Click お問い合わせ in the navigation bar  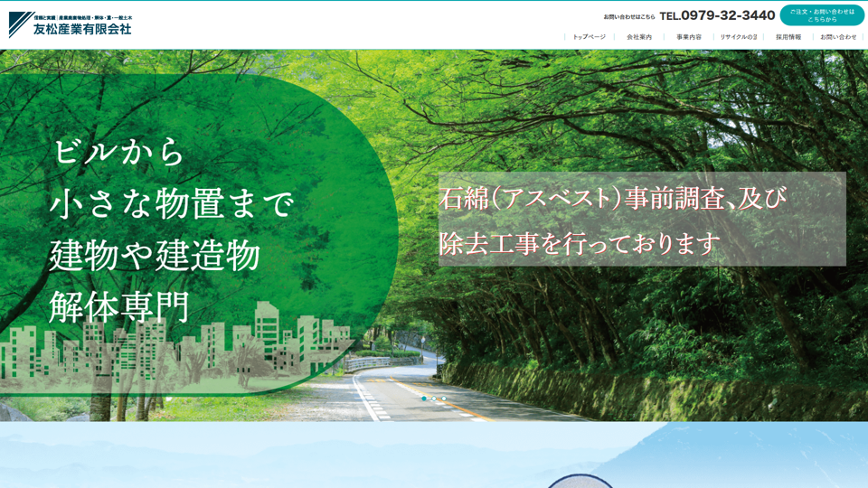point(838,37)
